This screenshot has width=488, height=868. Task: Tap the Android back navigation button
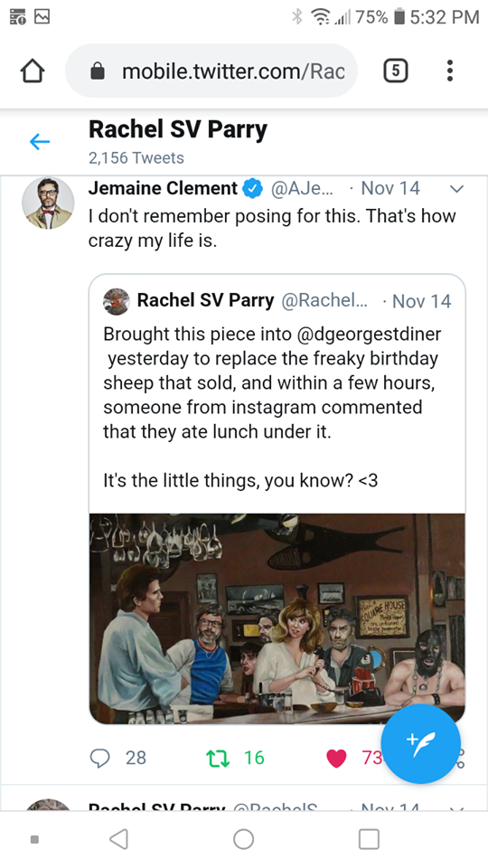(119, 839)
